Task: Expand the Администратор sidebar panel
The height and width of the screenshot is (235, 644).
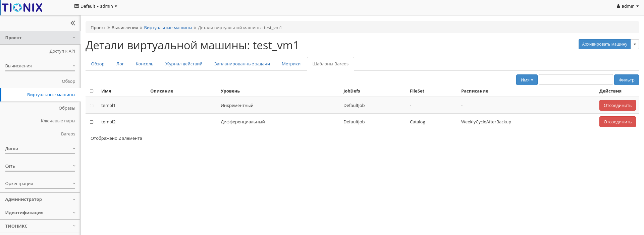Action: 40,199
